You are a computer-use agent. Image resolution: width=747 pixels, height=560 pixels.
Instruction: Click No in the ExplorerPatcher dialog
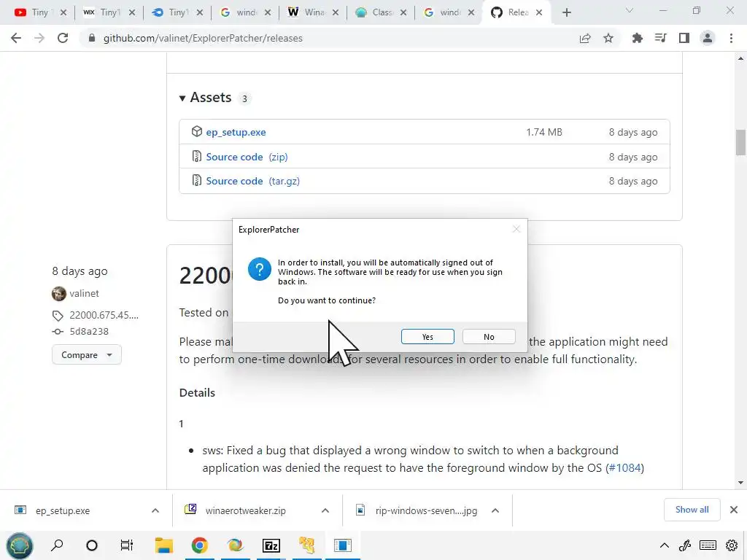click(x=489, y=337)
